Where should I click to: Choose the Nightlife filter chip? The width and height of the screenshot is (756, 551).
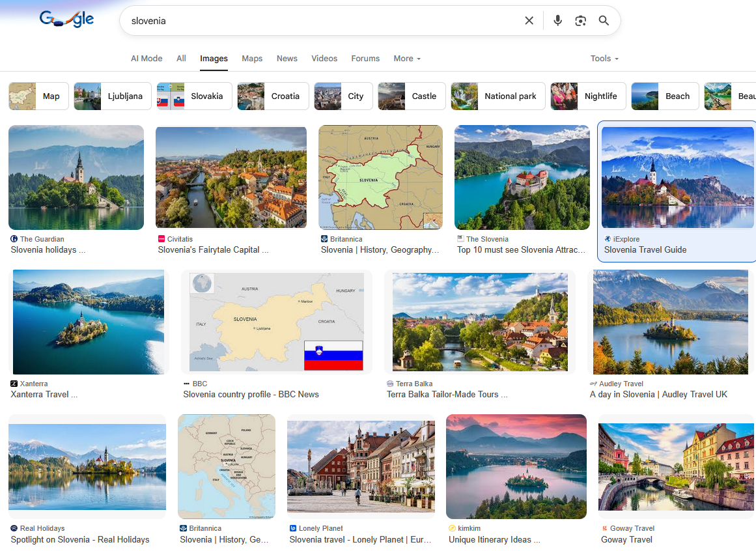click(588, 96)
